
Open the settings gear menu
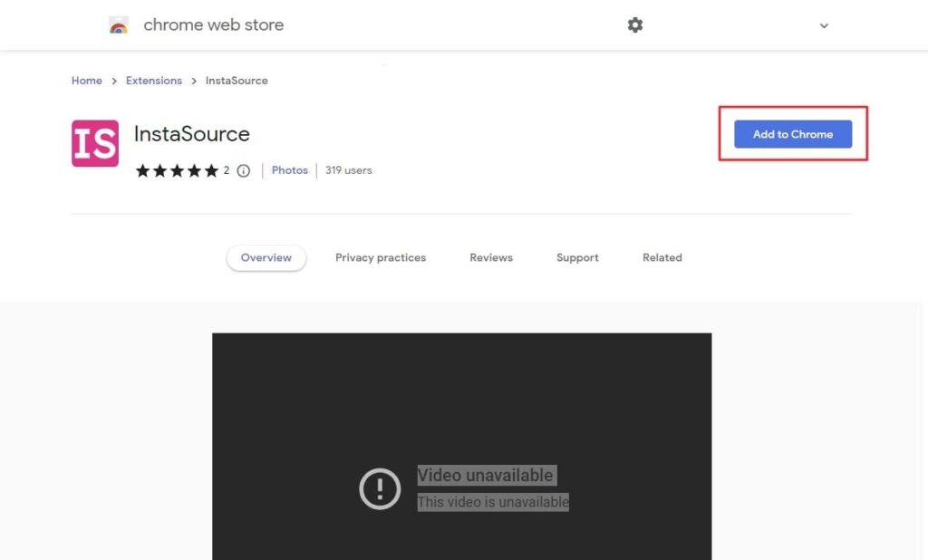click(x=635, y=25)
